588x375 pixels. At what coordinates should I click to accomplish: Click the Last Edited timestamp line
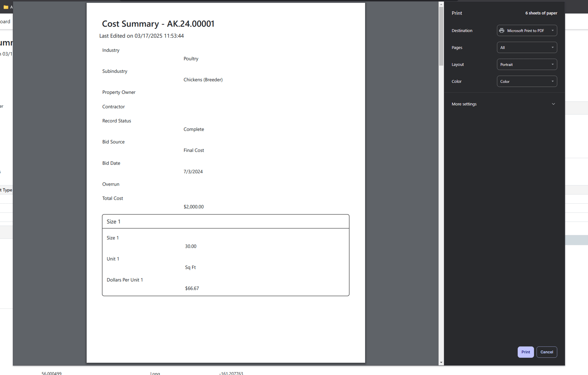141,36
